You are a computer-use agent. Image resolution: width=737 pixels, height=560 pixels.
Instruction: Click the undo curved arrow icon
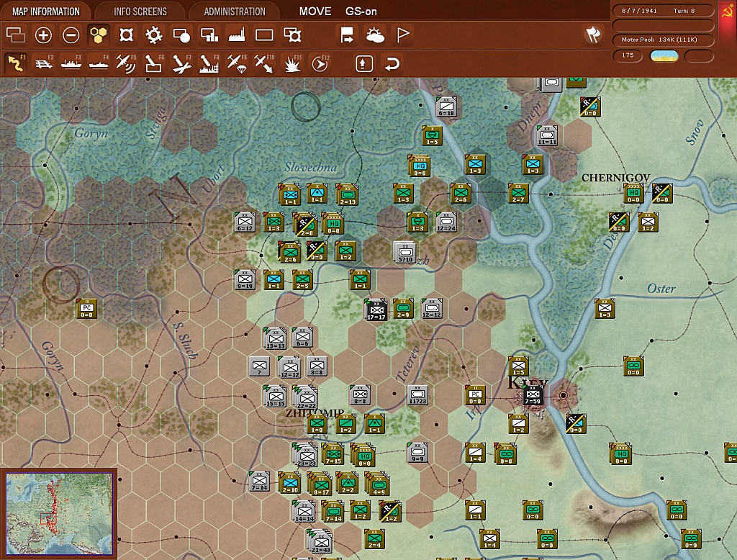coord(392,63)
